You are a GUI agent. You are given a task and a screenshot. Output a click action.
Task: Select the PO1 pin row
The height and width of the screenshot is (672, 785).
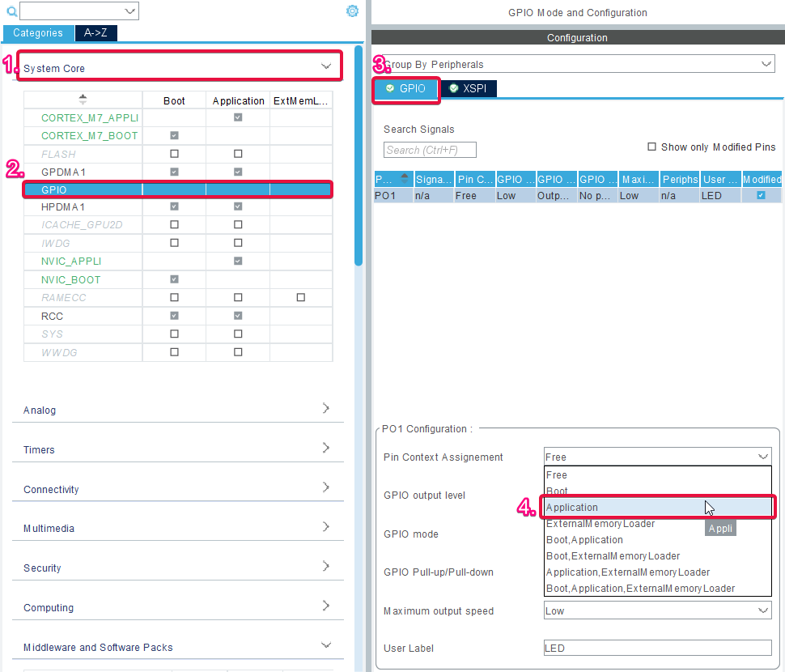click(x=578, y=196)
